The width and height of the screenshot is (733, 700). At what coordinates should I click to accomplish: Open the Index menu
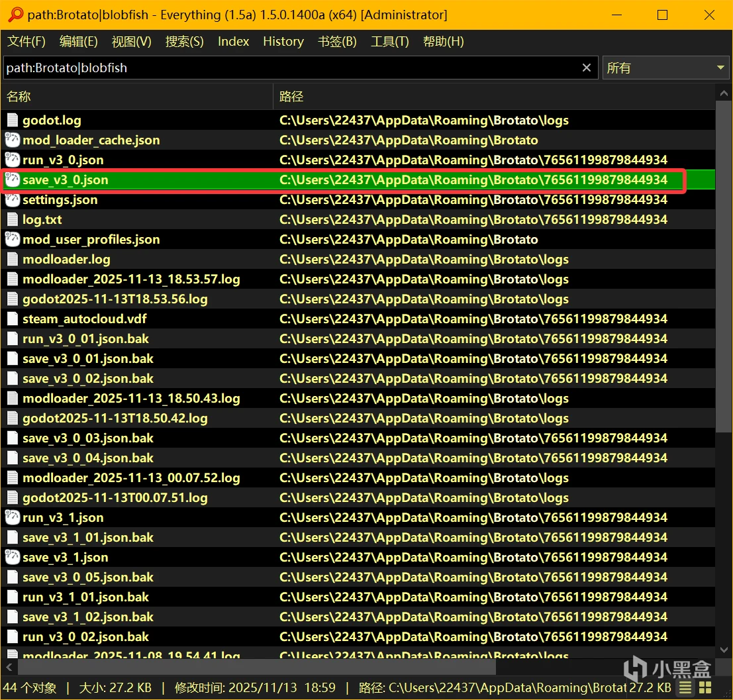(x=233, y=42)
